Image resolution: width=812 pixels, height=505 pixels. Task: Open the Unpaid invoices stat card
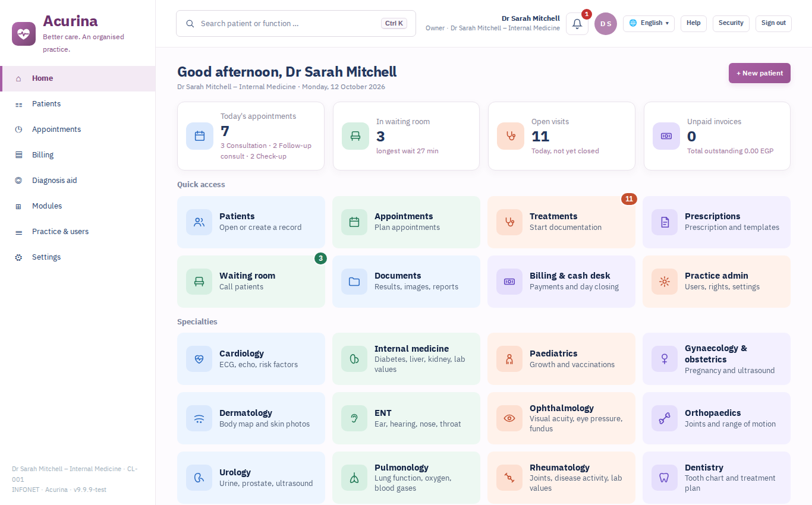[717, 136]
